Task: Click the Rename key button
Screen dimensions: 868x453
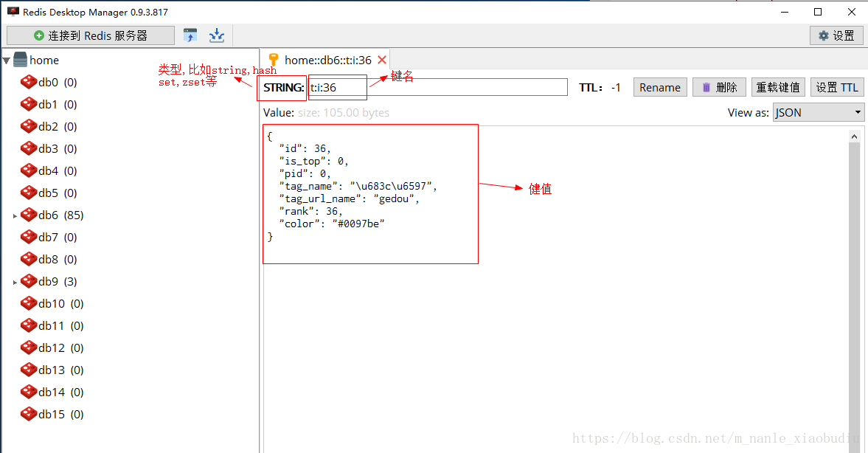Action: point(661,88)
